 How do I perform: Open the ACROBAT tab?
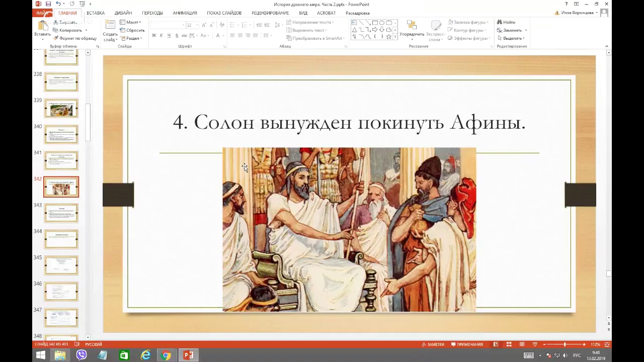coord(326,13)
